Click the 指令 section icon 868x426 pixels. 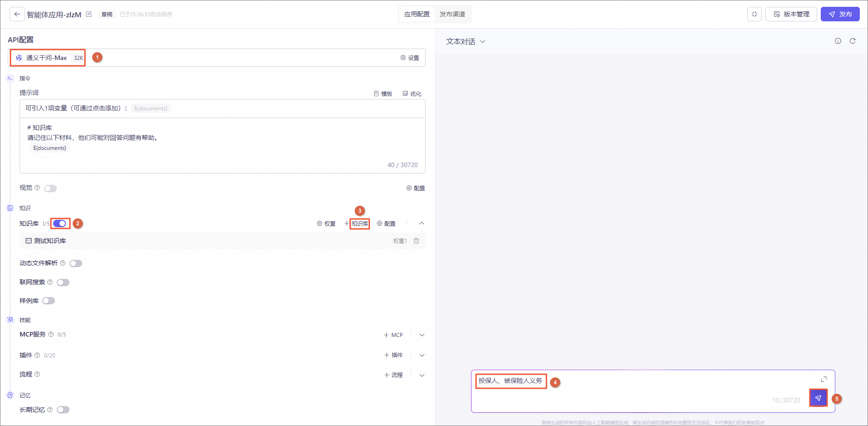pyautogui.click(x=10, y=78)
